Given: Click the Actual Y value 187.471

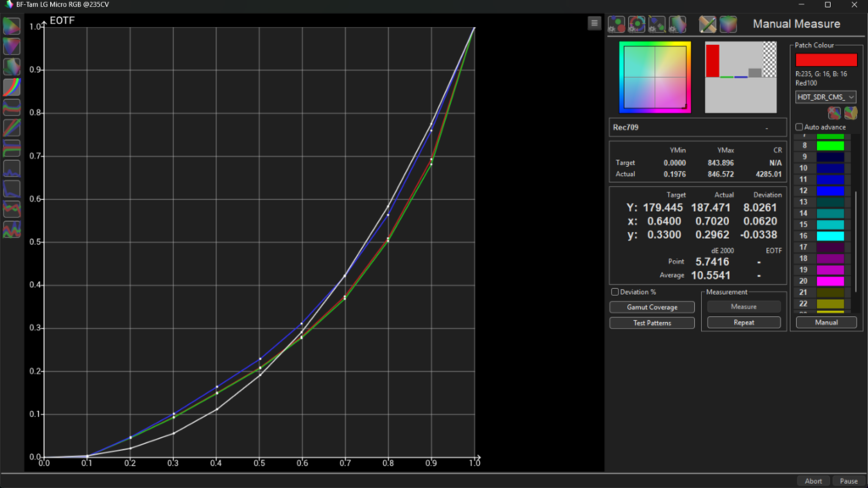Looking at the screenshot, I should pos(710,208).
